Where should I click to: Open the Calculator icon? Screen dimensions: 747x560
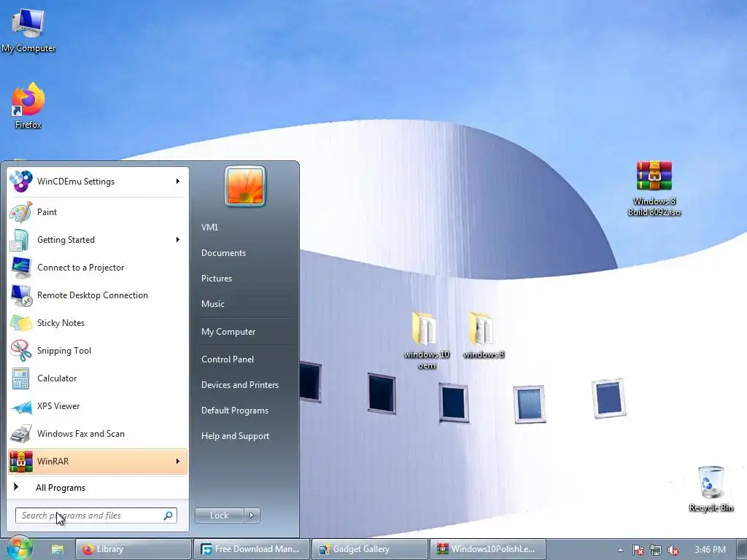tap(20, 378)
